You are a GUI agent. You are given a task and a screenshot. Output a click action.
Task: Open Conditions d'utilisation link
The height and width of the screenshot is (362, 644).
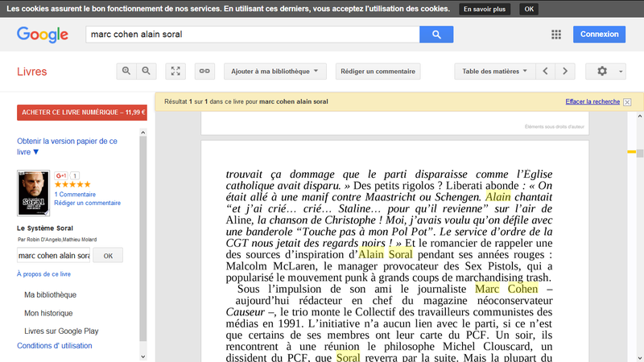pyautogui.click(x=55, y=346)
